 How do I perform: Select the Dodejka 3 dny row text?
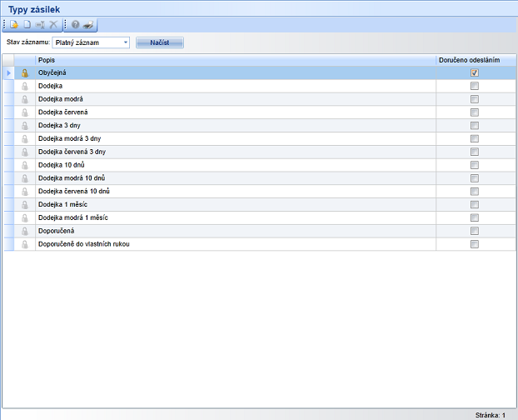coord(59,126)
